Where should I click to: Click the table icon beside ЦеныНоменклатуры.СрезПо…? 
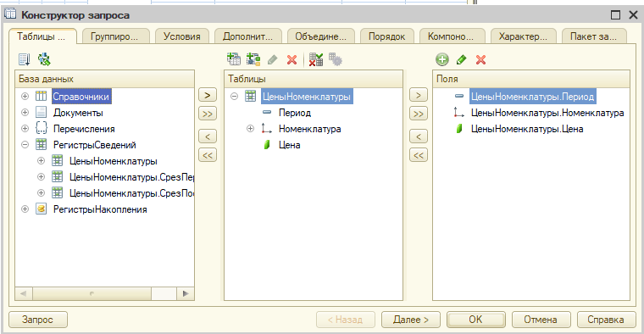(57, 192)
